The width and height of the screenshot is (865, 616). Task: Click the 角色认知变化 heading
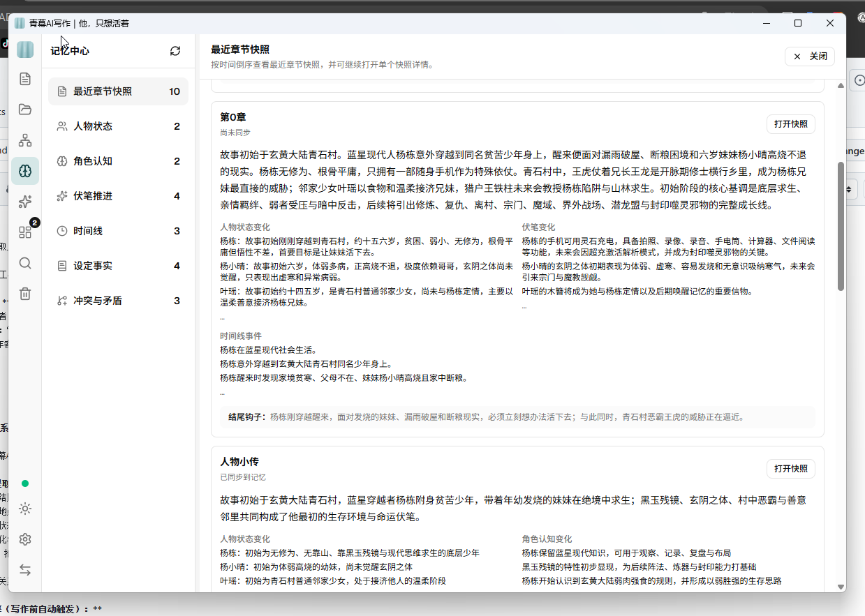(547, 539)
